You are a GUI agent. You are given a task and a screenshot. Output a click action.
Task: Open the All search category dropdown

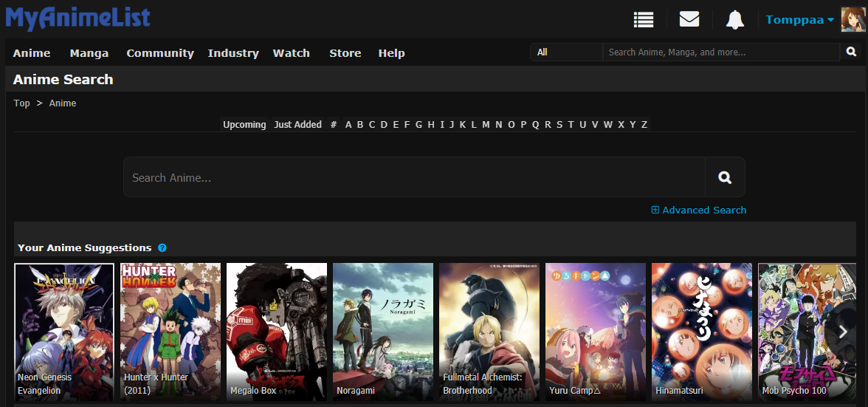coord(566,52)
